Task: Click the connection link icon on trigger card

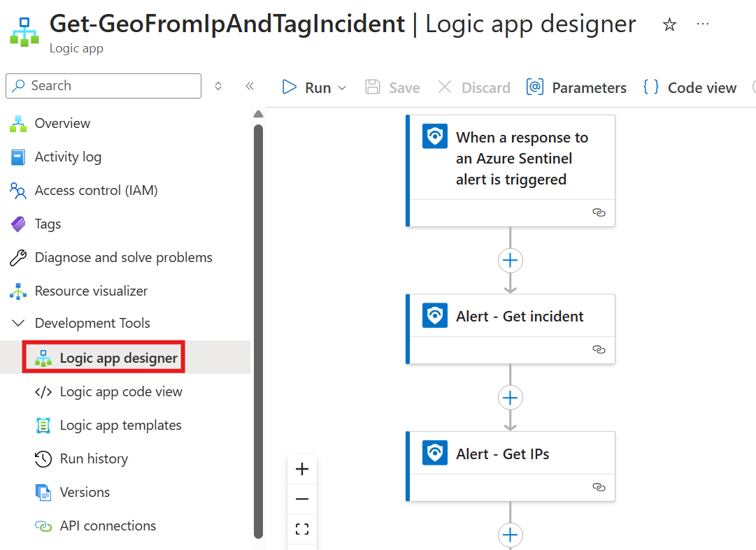Action: [x=599, y=212]
